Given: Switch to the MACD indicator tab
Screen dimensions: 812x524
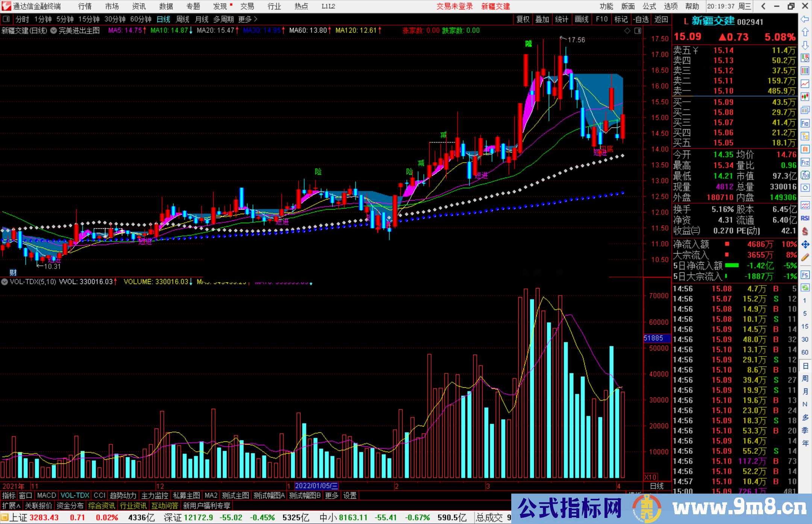Looking at the screenshot, I should [x=47, y=495].
